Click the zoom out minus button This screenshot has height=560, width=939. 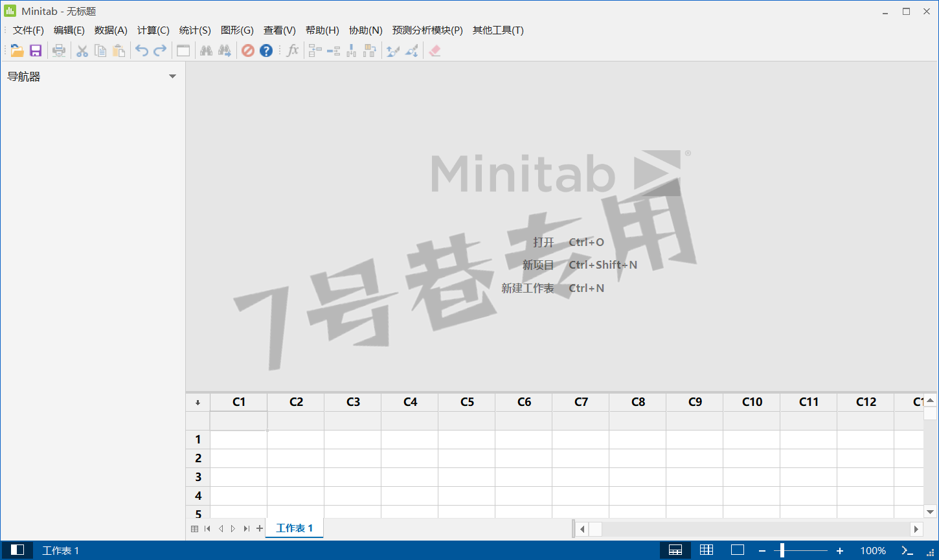tap(762, 550)
